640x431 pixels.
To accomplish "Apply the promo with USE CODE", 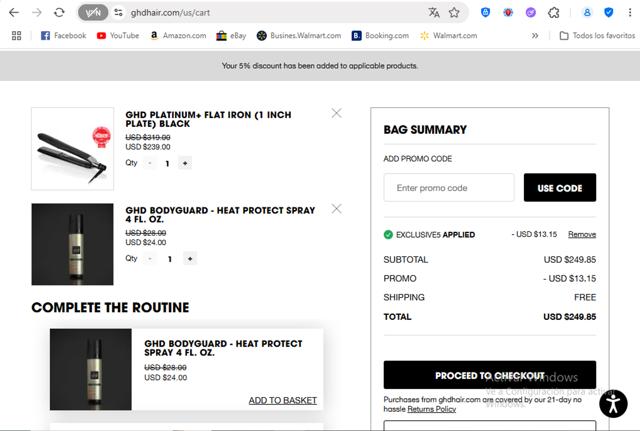I will (560, 188).
